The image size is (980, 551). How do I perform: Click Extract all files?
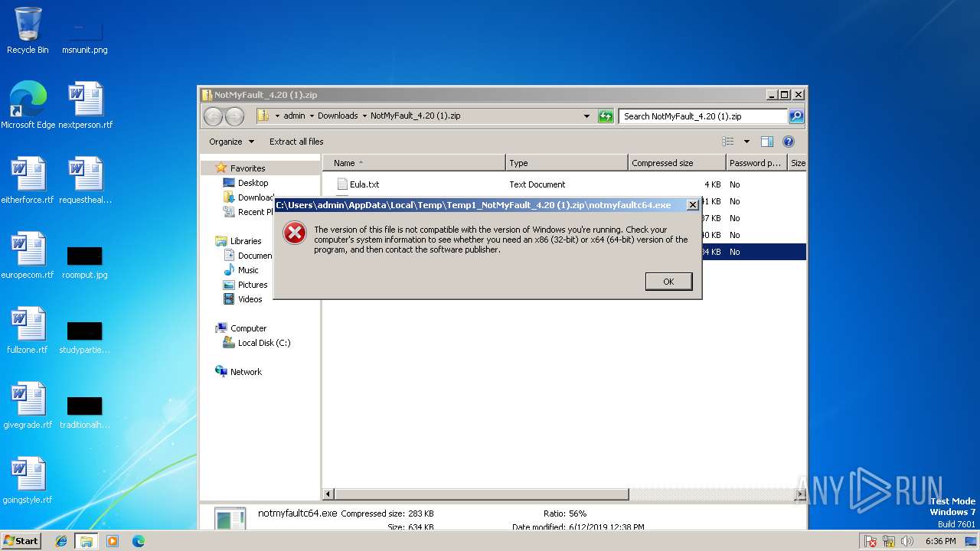click(296, 142)
